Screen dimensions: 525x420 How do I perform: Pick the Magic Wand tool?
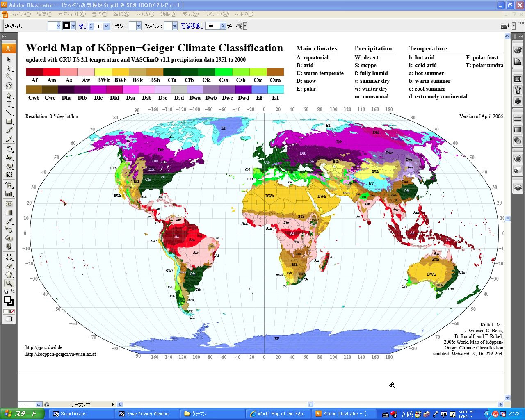tap(9, 77)
